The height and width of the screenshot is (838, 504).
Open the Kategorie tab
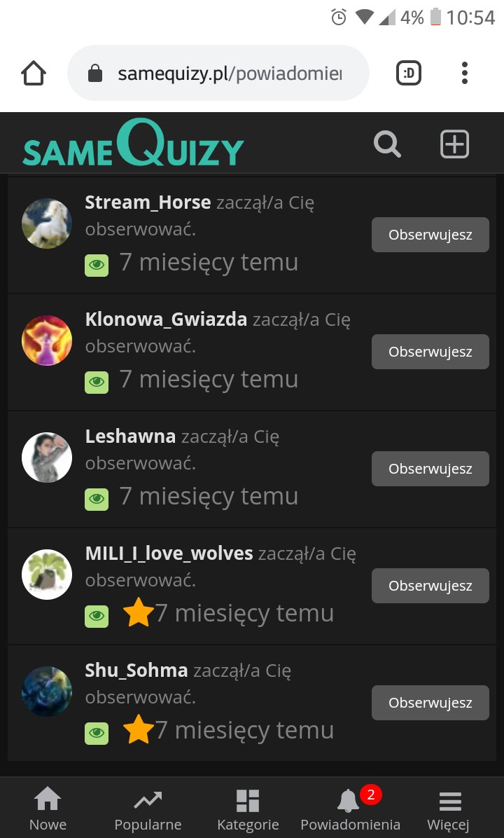point(248,809)
